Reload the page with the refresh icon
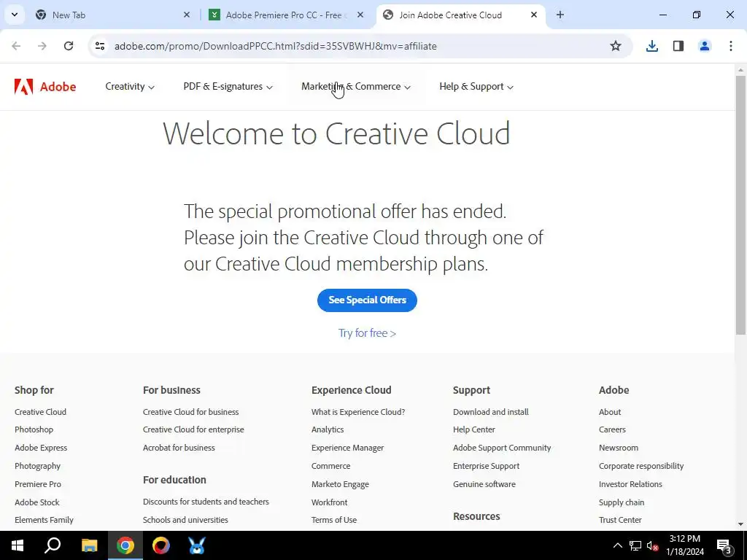This screenshot has width=747, height=560. click(x=69, y=46)
